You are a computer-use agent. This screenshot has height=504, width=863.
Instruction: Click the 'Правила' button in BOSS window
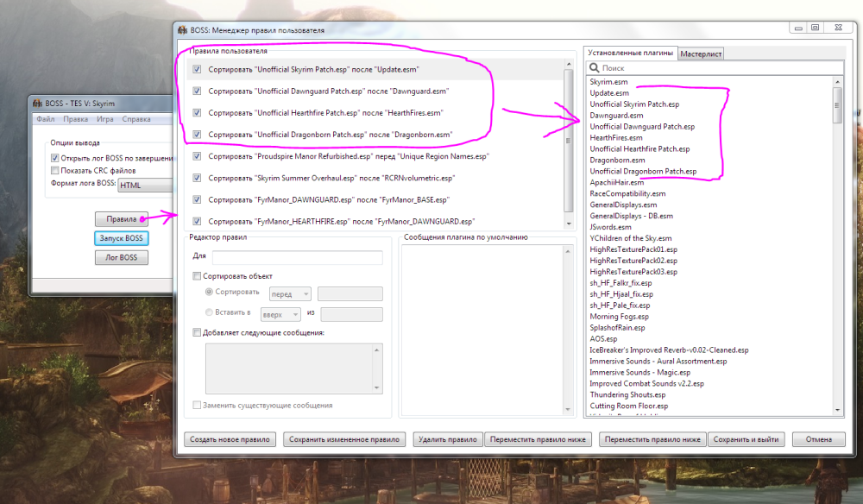pyautogui.click(x=121, y=219)
